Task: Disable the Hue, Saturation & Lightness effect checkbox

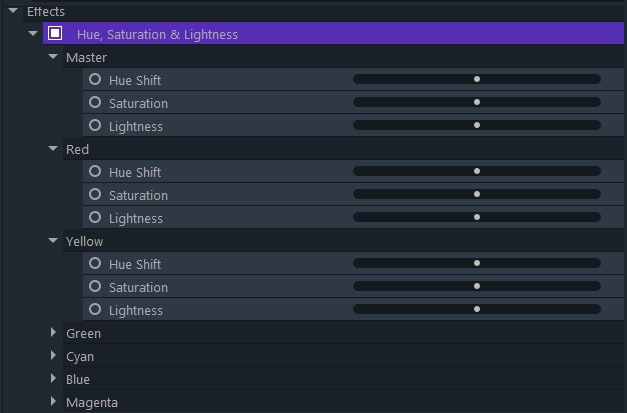Action: tap(55, 33)
